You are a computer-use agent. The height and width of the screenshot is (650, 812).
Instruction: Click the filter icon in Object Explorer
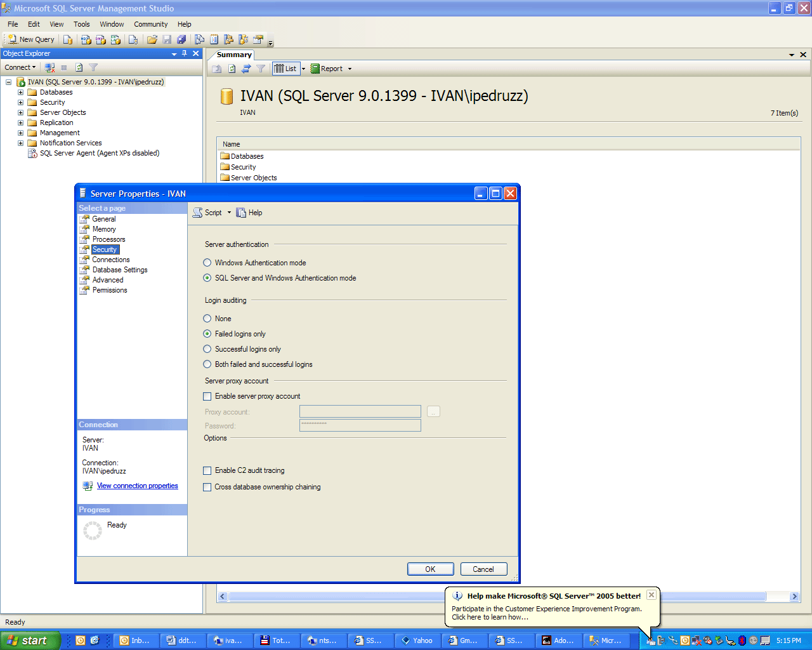pyautogui.click(x=93, y=67)
